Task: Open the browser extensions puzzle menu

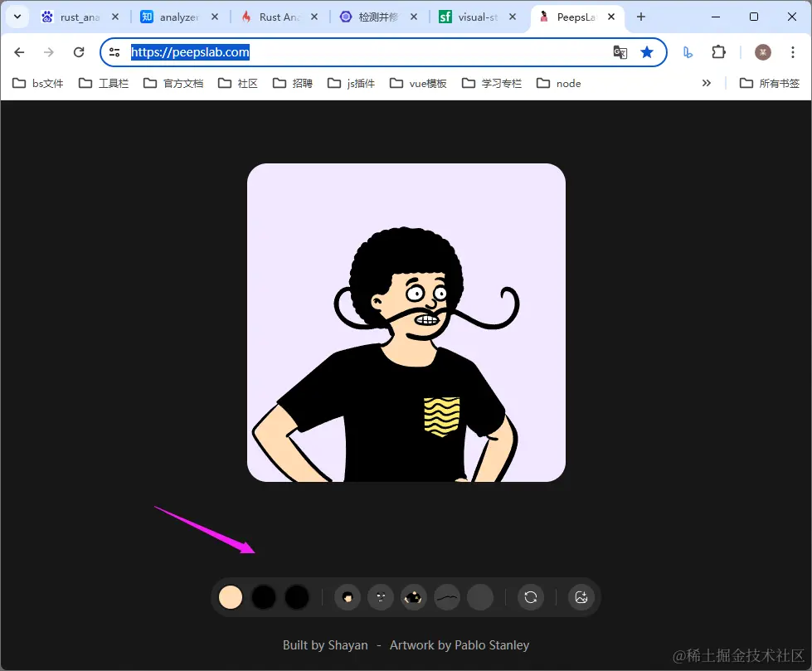Action: coord(719,52)
